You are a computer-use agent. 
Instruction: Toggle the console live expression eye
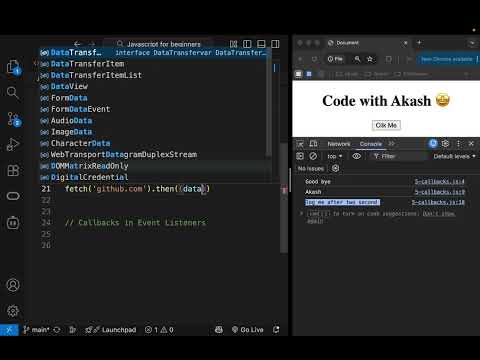(x=357, y=156)
